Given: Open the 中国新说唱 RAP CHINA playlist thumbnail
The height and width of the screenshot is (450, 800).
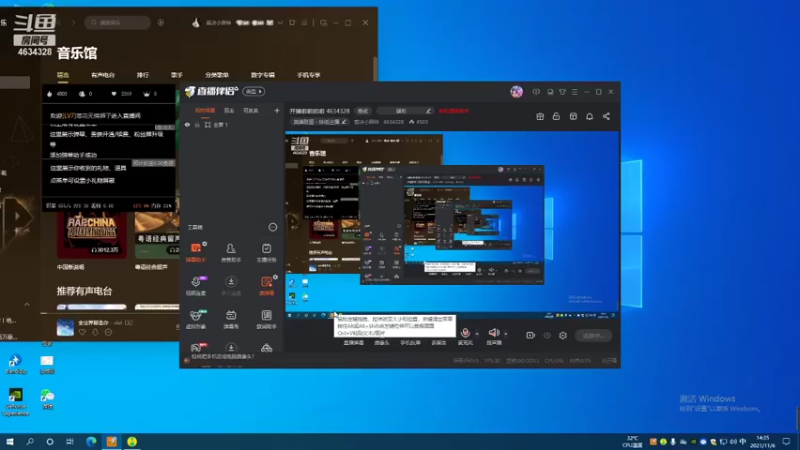Looking at the screenshot, I should [91, 235].
